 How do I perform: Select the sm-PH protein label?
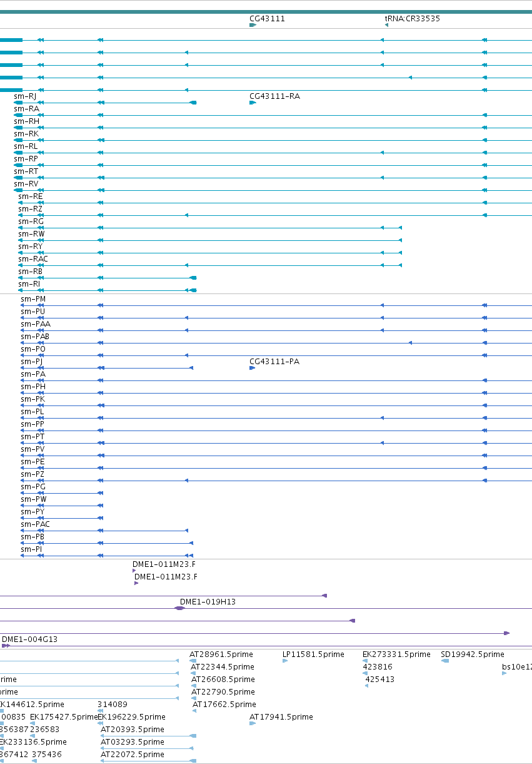pos(33,387)
